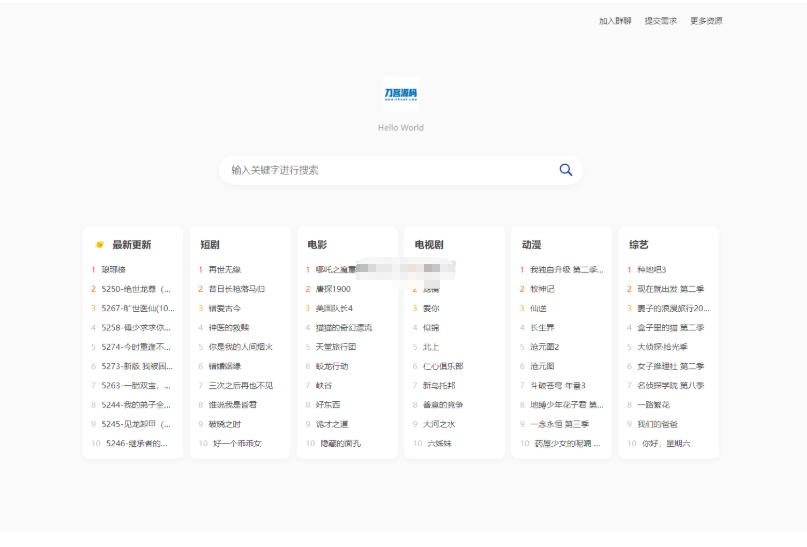Open the movie 峡谷
Image resolution: width=807 pixels, height=547 pixels.
[324, 385]
